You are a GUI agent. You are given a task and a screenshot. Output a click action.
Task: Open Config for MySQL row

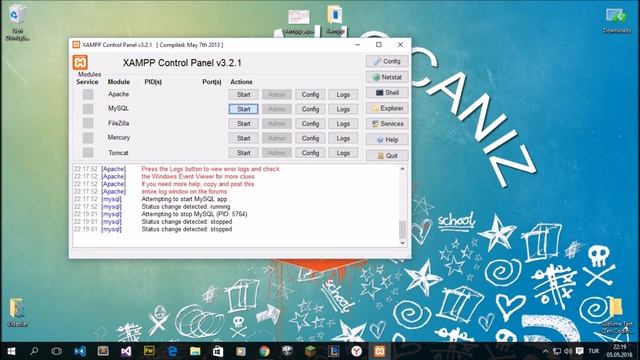pos(310,109)
